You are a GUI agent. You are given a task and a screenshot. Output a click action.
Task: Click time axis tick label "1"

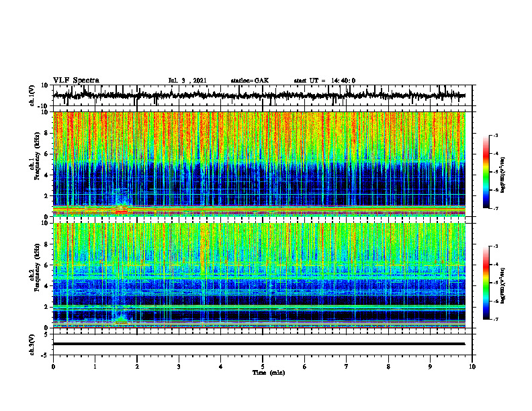pyautogui.click(x=95, y=367)
